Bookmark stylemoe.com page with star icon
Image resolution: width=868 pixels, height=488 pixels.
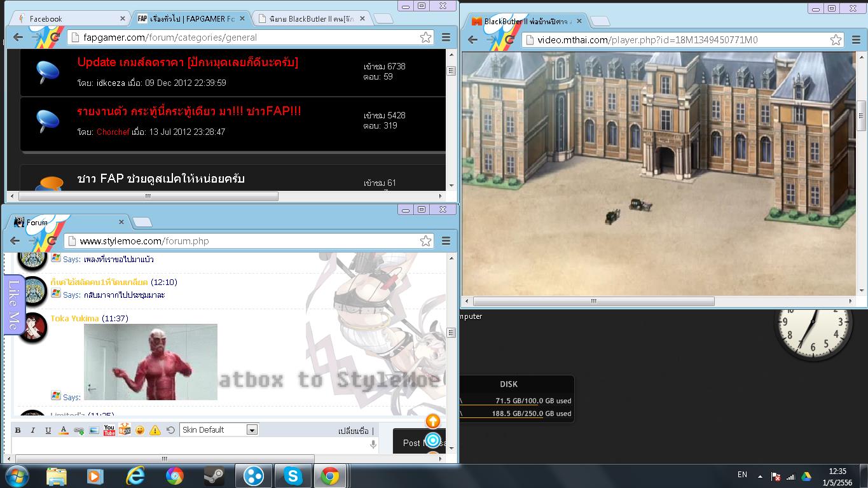pos(425,241)
